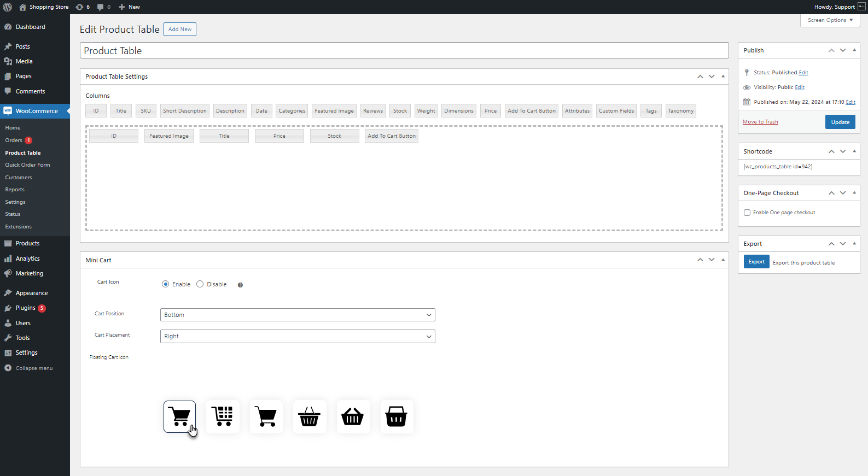Choose the outlined basket with thin handle
868x476 pixels.
pos(310,416)
